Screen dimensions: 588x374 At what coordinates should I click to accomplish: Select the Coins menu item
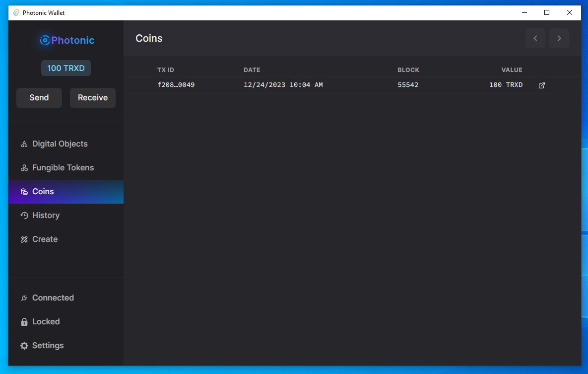[x=66, y=192]
